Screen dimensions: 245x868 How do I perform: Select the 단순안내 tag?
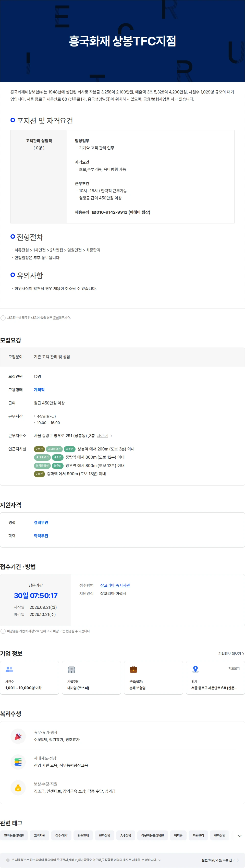pyautogui.click(x=83, y=835)
